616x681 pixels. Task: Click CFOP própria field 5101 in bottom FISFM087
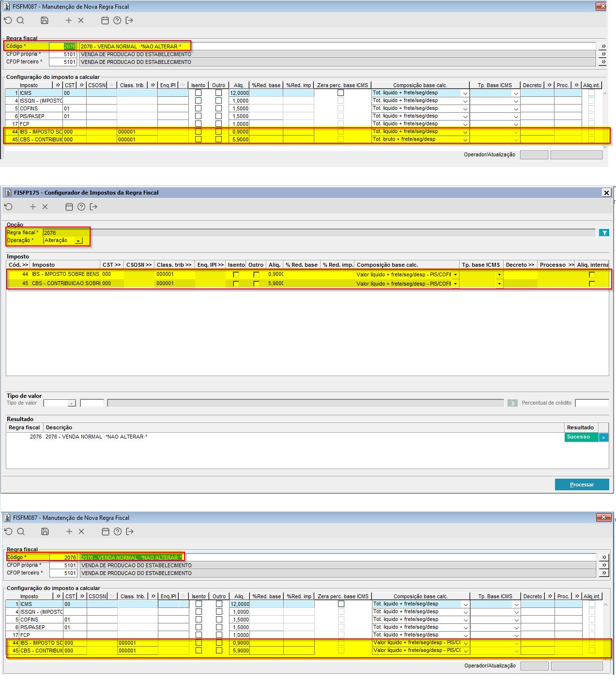(x=63, y=565)
